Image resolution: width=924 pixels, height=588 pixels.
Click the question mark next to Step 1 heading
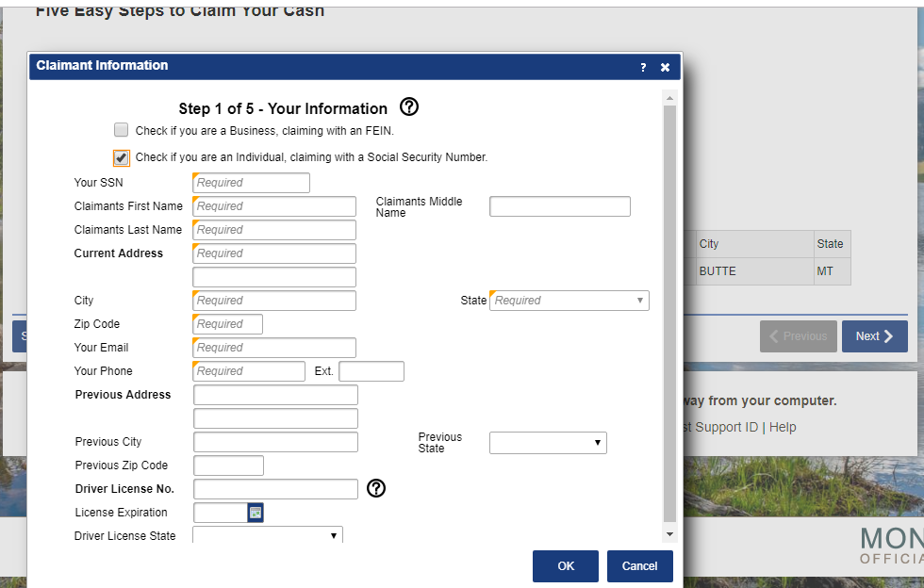[x=409, y=107]
